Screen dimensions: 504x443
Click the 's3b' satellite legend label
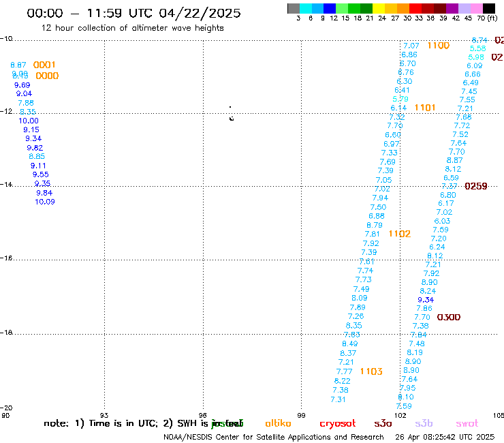click(x=424, y=423)
